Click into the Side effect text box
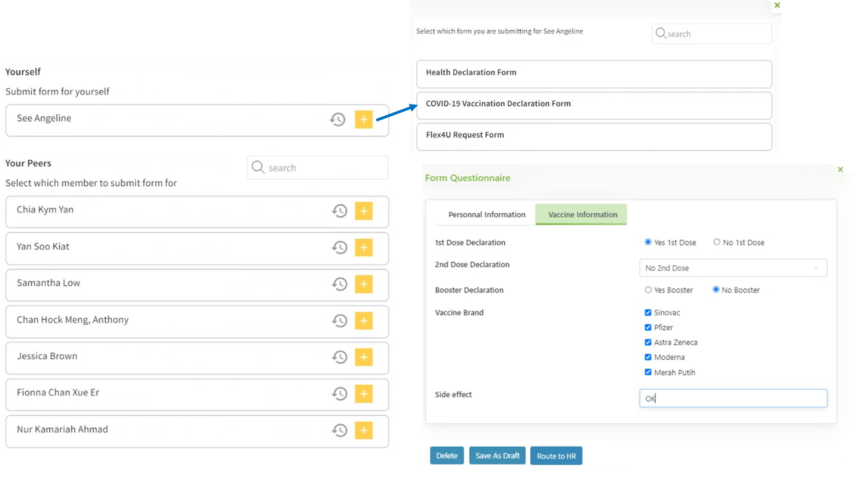 733,398
